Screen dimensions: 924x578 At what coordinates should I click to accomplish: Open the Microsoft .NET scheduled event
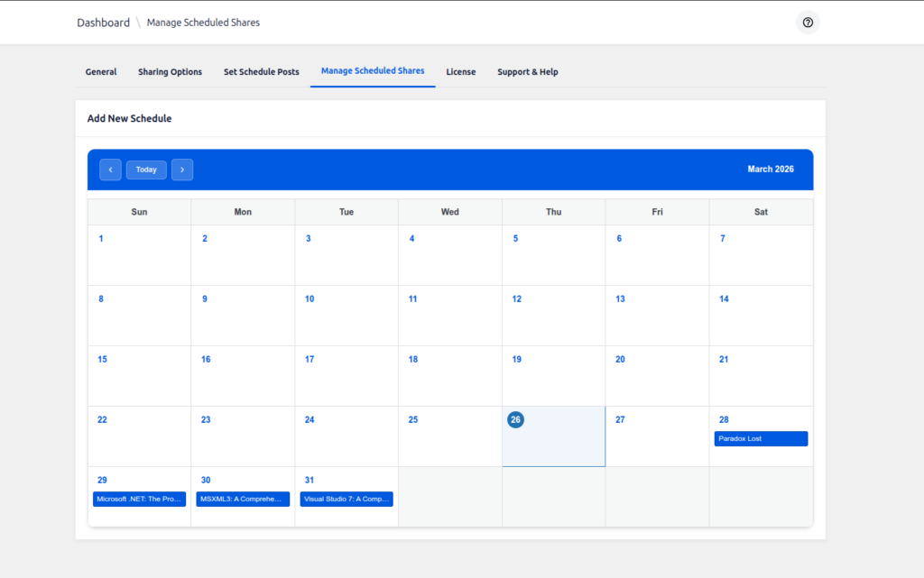click(139, 500)
